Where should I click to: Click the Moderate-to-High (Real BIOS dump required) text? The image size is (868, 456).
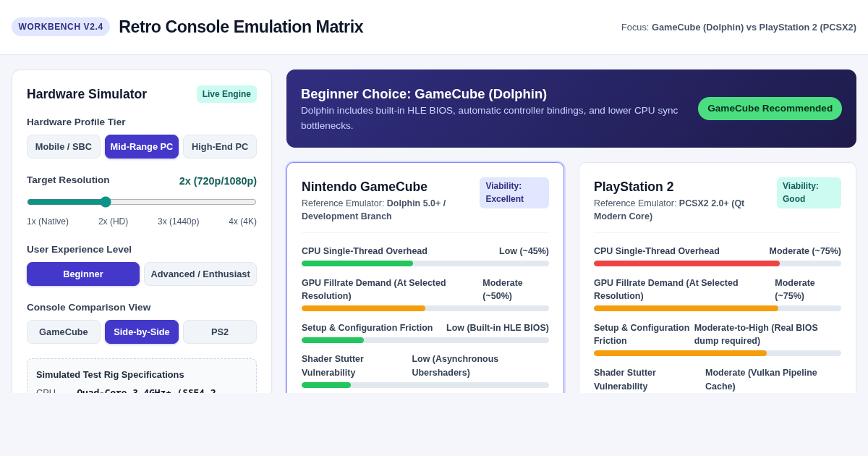(x=756, y=334)
